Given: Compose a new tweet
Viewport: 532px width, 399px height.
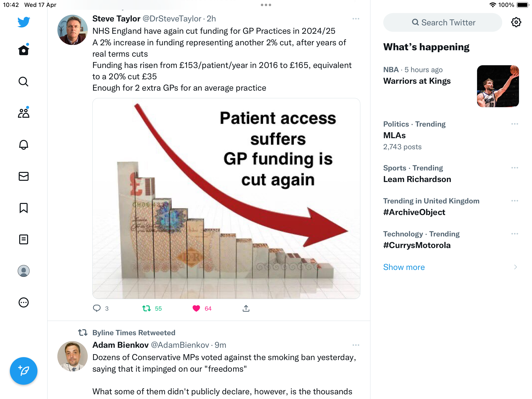Looking at the screenshot, I should click(24, 371).
